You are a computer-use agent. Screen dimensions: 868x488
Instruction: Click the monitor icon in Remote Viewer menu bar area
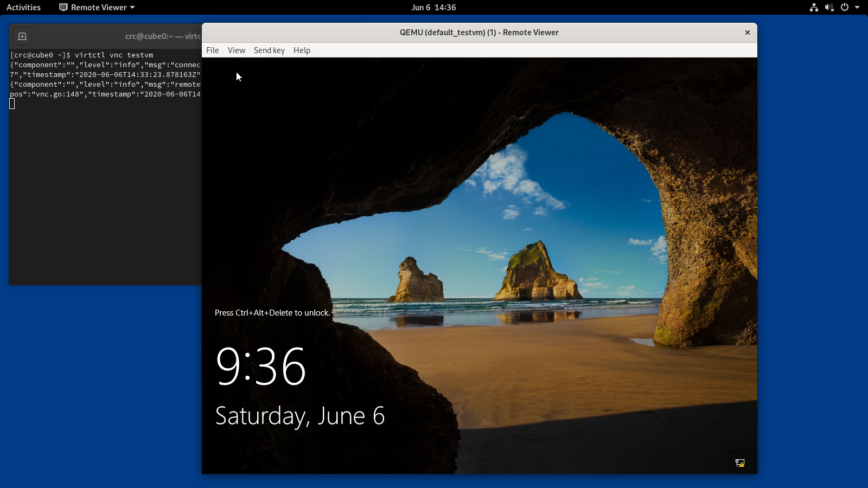point(63,7)
